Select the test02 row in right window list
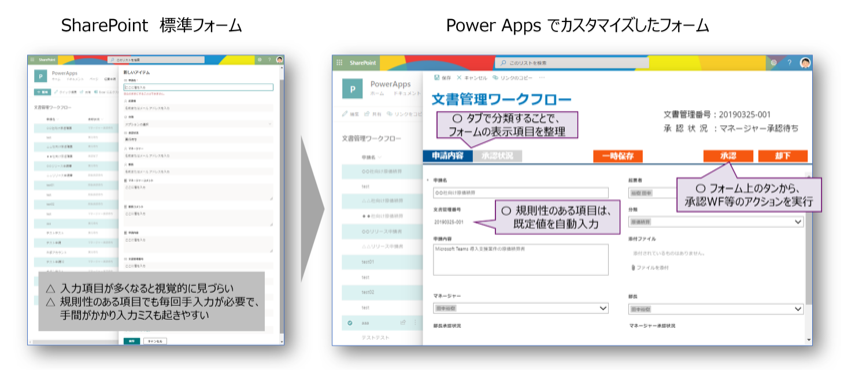The image size is (846, 373). coord(382,292)
